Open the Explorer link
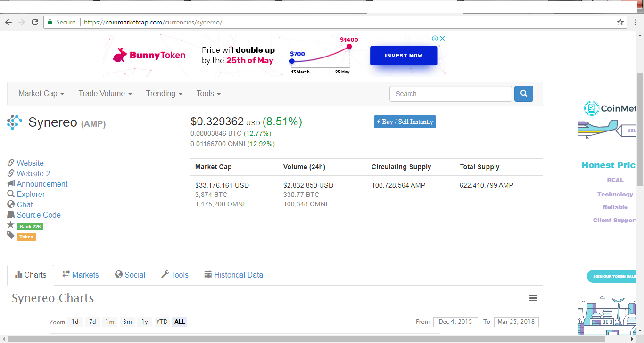 coord(31,194)
